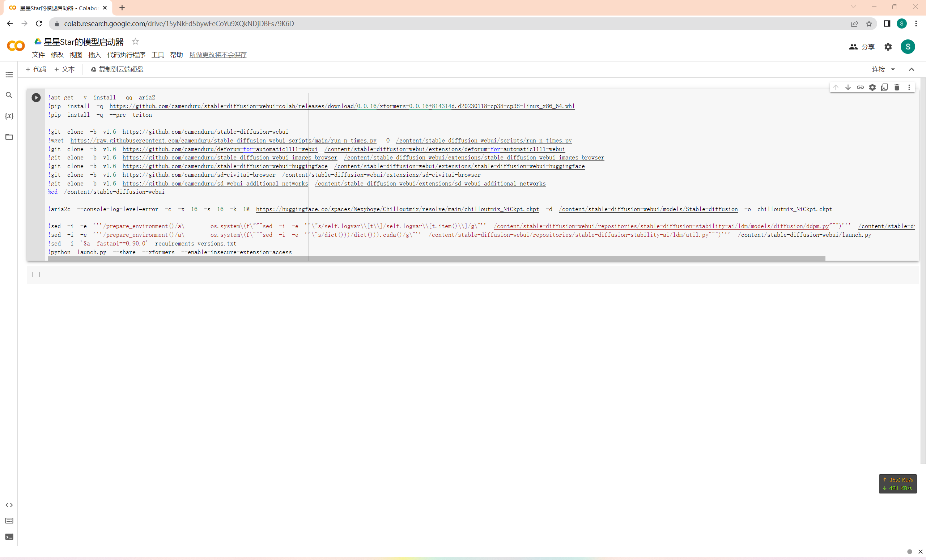Run the first code cell
Viewport: 926px width, 560px height.
click(36, 98)
